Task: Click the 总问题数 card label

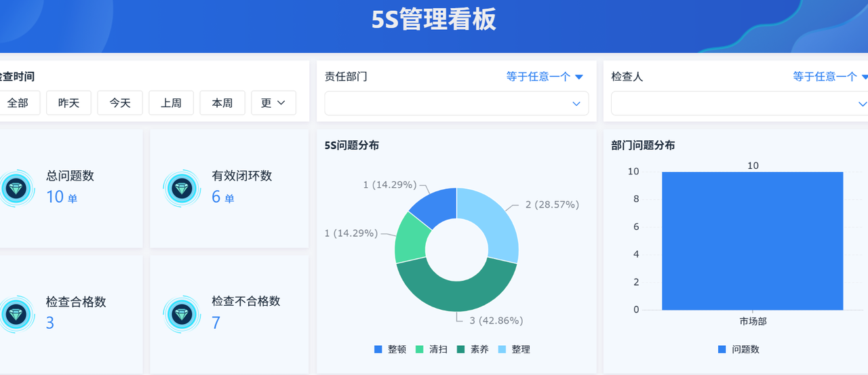Action: click(x=70, y=176)
